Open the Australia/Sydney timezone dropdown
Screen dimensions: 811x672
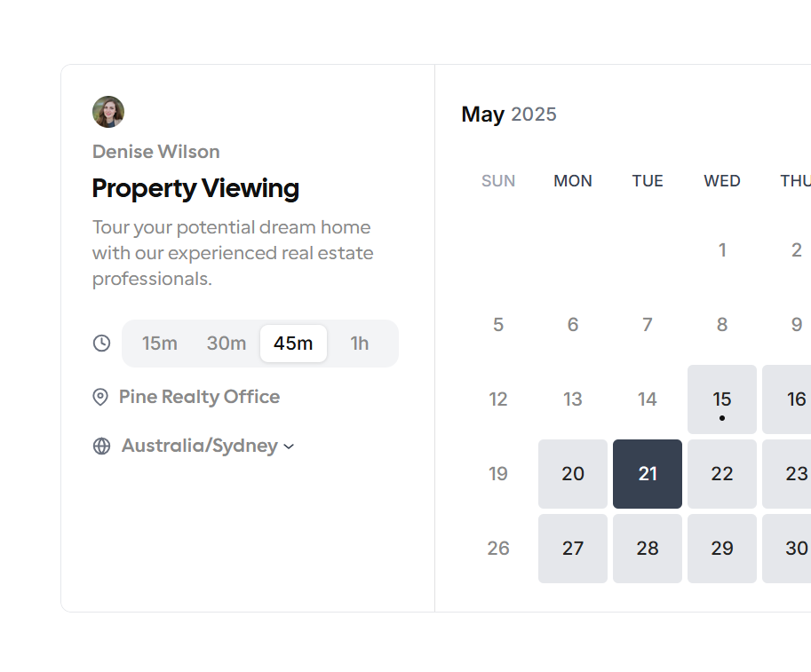point(208,446)
